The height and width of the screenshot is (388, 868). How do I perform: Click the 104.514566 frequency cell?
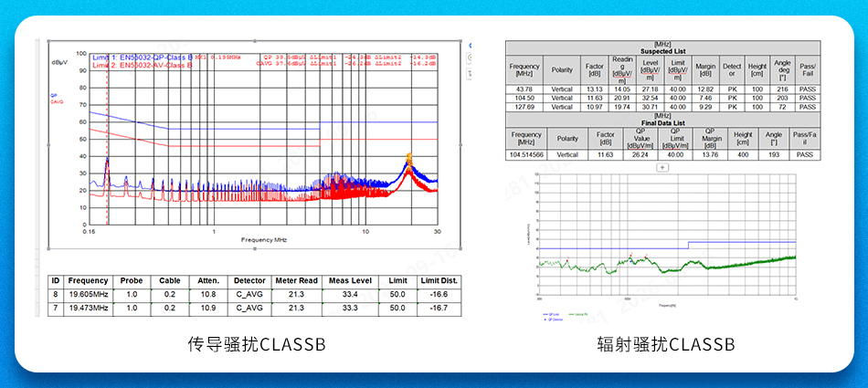pos(527,155)
